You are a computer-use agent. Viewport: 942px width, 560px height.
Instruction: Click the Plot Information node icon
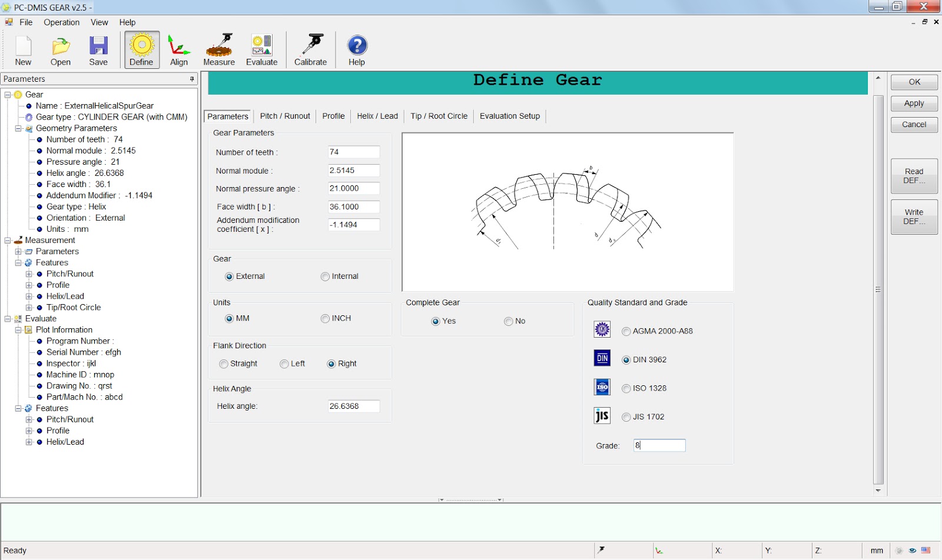tap(29, 330)
